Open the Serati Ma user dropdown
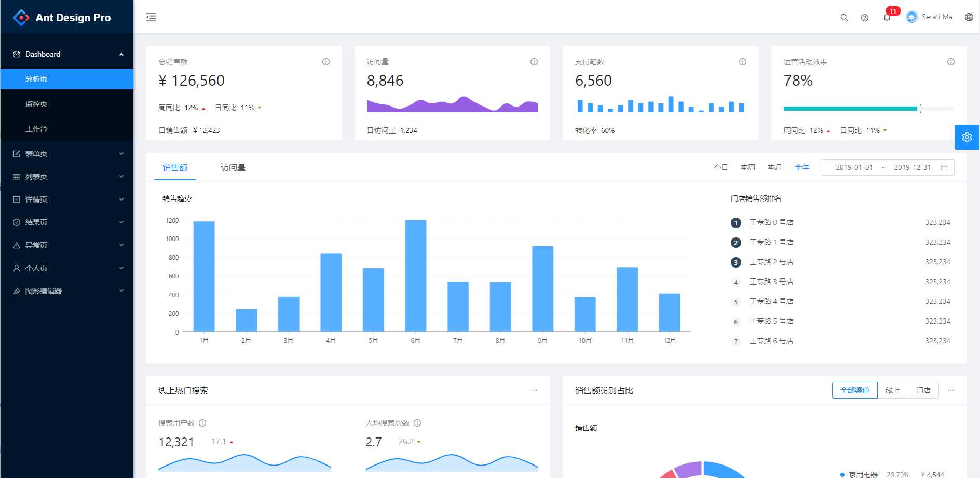 coord(929,17)
